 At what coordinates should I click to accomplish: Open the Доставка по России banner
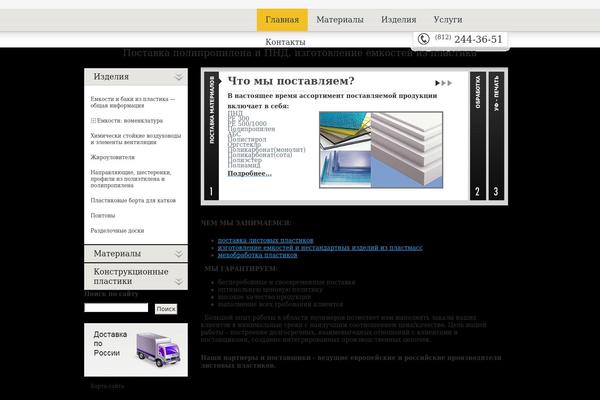coord(136,350)
